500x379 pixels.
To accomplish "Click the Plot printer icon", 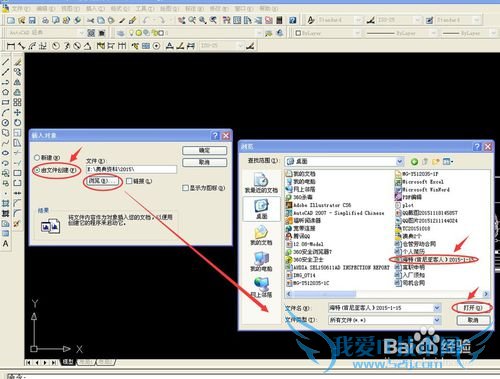I will click(45, 20).
